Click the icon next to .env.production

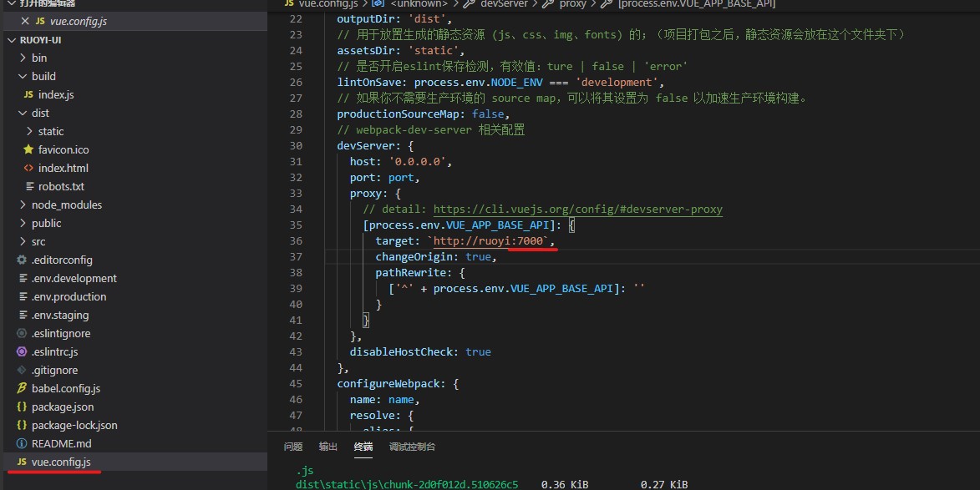23,296
